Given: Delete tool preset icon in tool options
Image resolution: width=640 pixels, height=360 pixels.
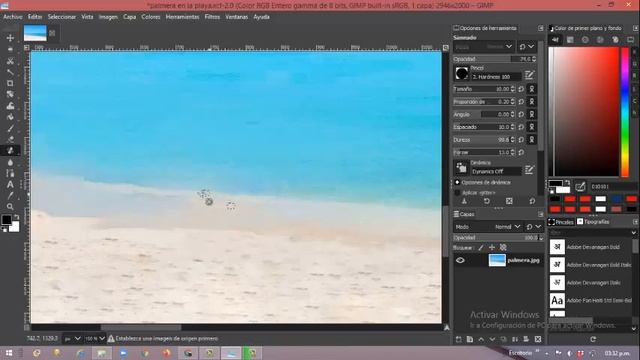Looking at the screenshot, I should pyautogui.click(x=509, y=201).
